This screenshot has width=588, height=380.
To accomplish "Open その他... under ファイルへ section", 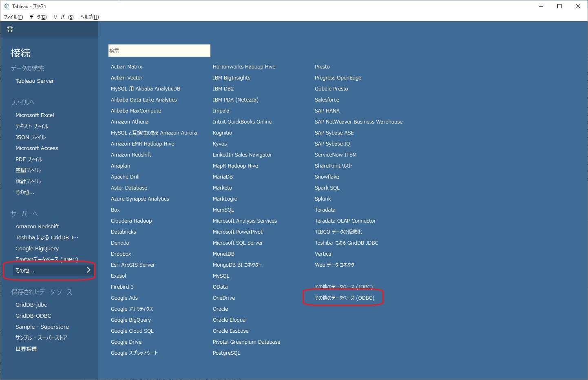I will click(x=25, y=192).
